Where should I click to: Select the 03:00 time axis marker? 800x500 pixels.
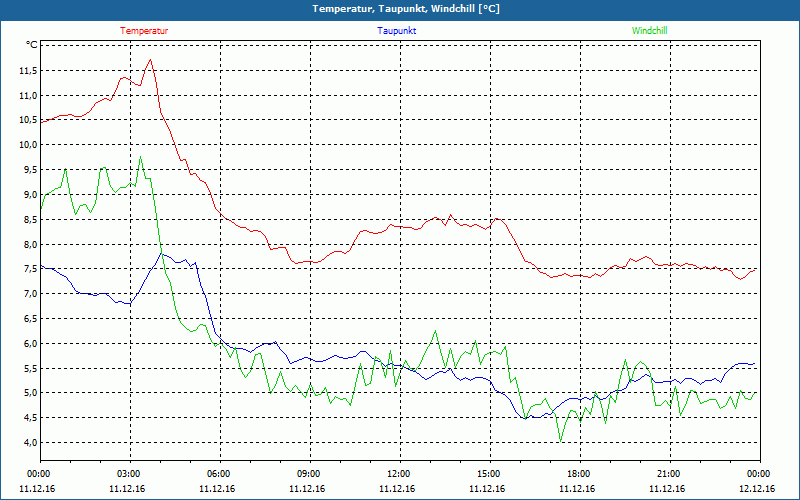pos(129,474)
